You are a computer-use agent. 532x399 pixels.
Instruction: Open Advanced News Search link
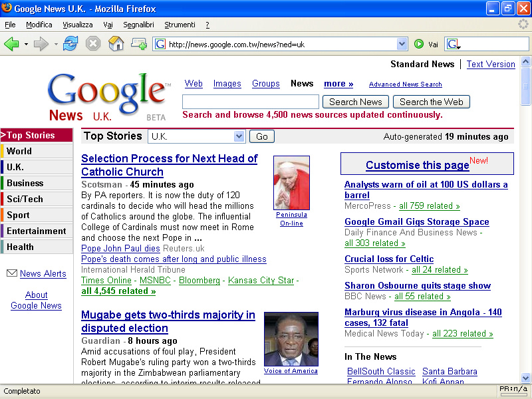(x=406, y=84)
